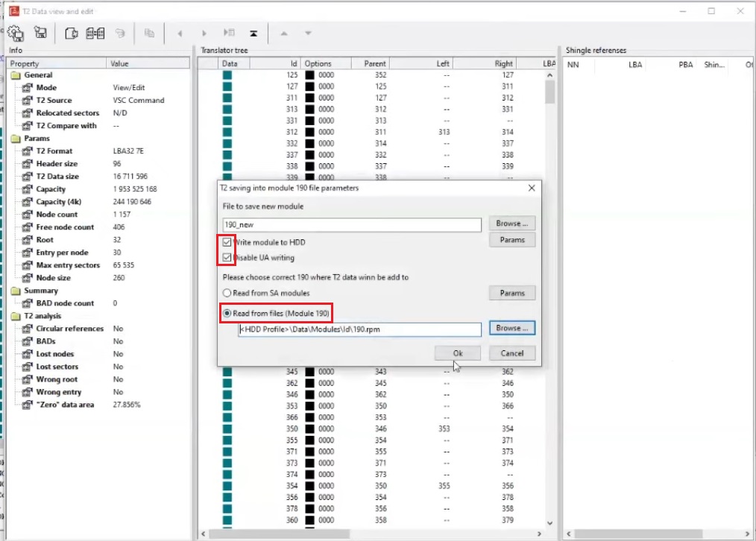756x541 pixels.
Task: Click the gear settings toolbar icon
Action: pyautogui.click(x=16, y=33)
